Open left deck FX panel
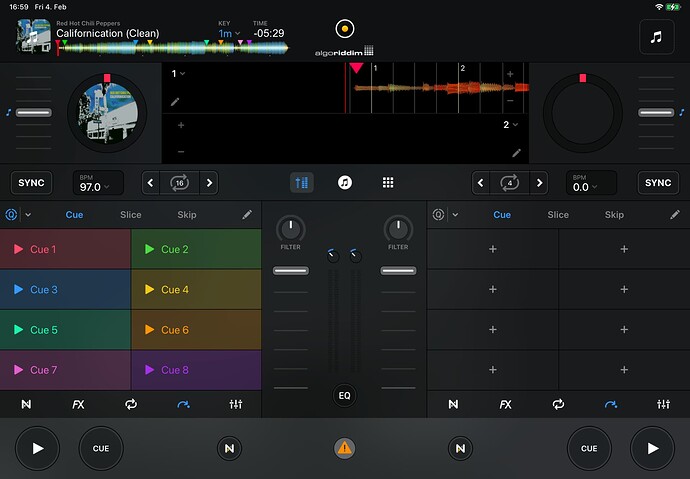690x479 pixels. (78, 404)
